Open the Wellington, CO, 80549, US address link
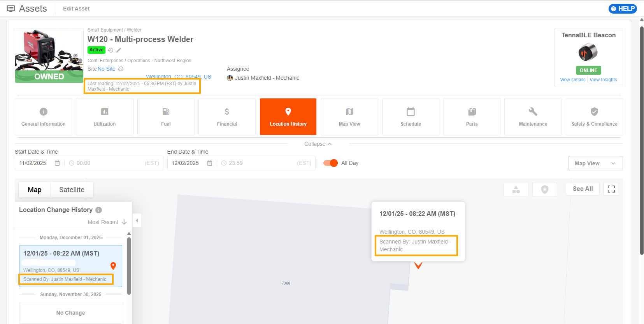 (179, 77)
